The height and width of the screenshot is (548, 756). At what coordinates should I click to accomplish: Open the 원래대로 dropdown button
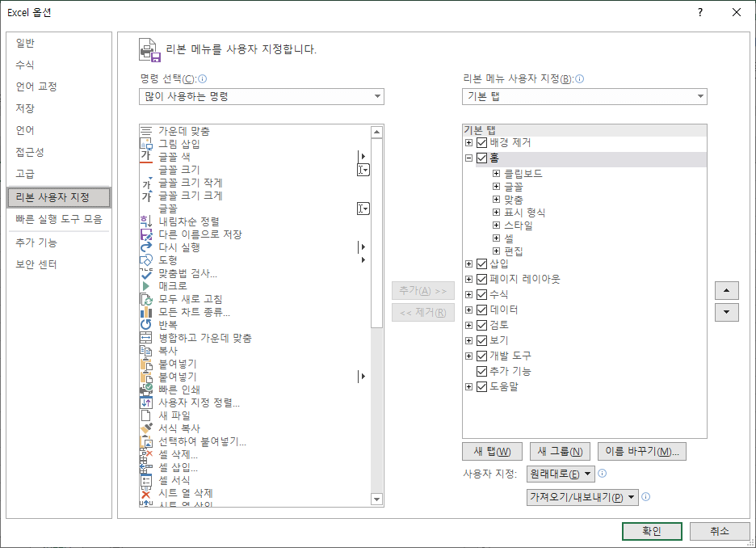(561, 474)
